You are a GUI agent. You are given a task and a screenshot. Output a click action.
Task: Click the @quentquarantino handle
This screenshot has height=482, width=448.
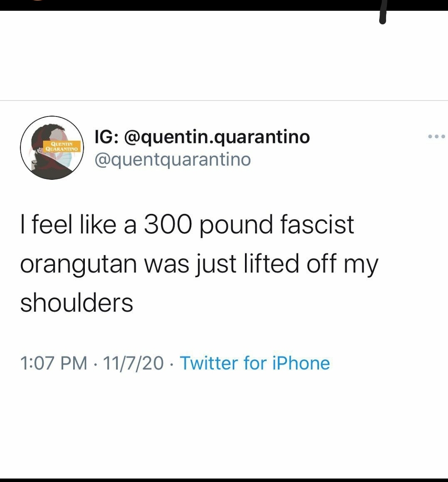point(173,160)
